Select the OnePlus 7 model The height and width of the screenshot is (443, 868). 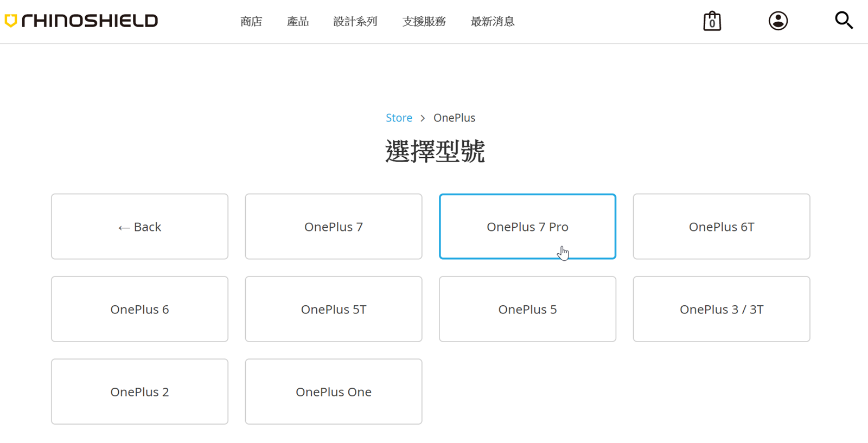point(334,227)
